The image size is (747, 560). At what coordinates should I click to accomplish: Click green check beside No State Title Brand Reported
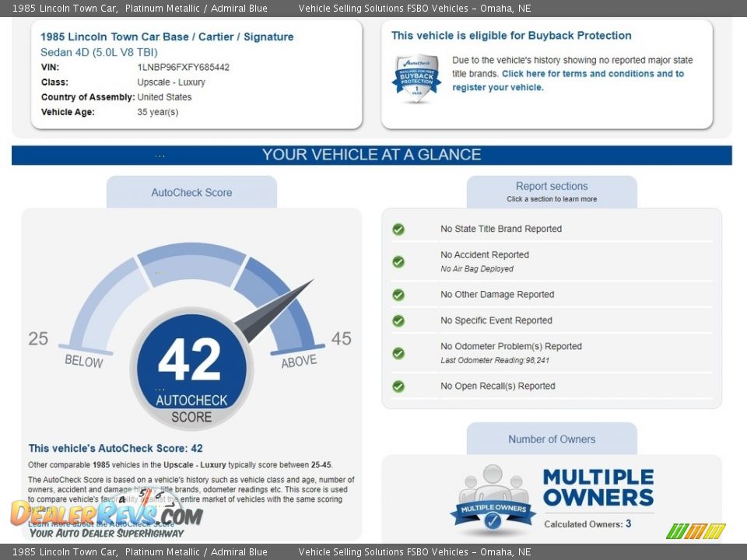pos(398,229)
